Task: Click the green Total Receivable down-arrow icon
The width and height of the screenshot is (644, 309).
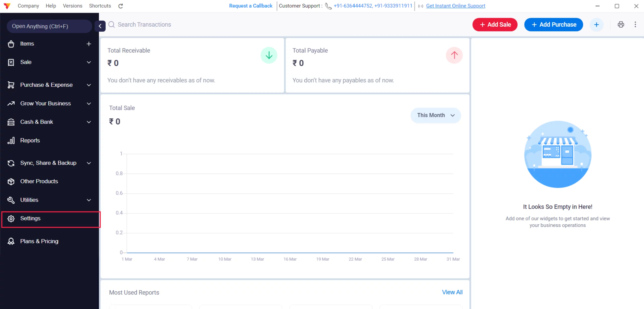Action: tap(269, 55)
